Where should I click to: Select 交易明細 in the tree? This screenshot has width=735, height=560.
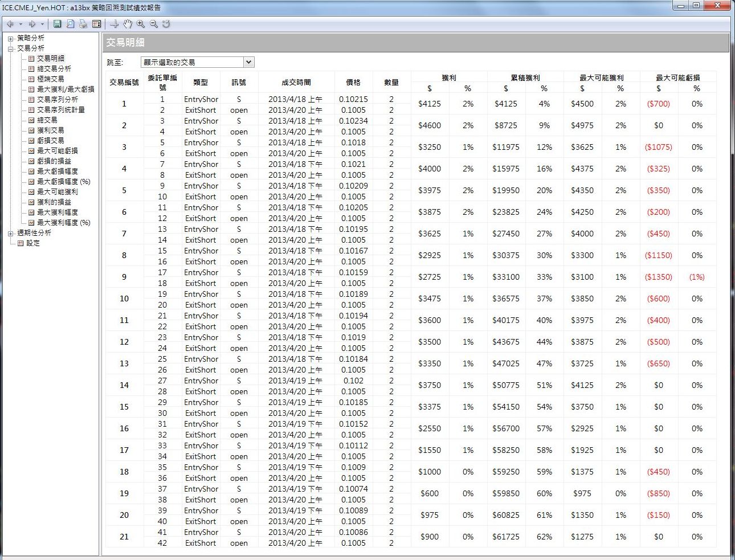pyautogui.click(x=51, y=59)
